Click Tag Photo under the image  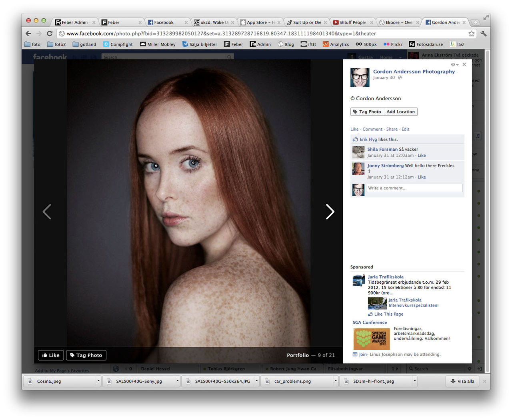86,355
